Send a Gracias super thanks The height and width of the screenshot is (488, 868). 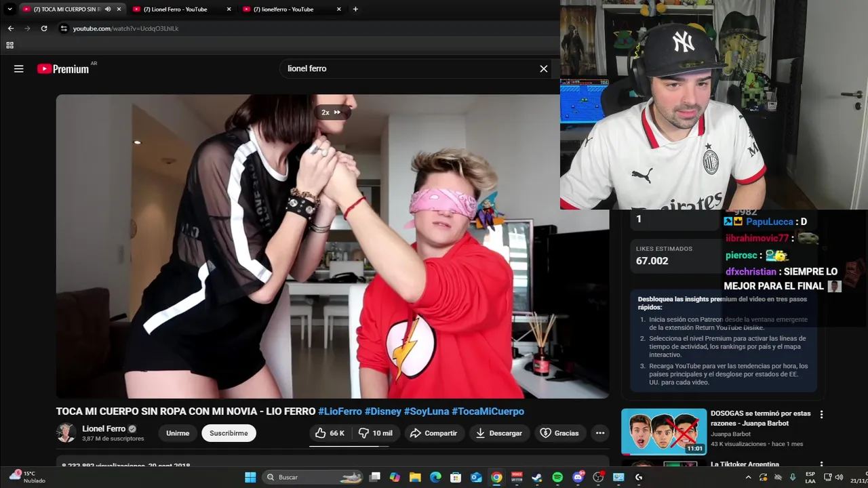click(559, 433)
